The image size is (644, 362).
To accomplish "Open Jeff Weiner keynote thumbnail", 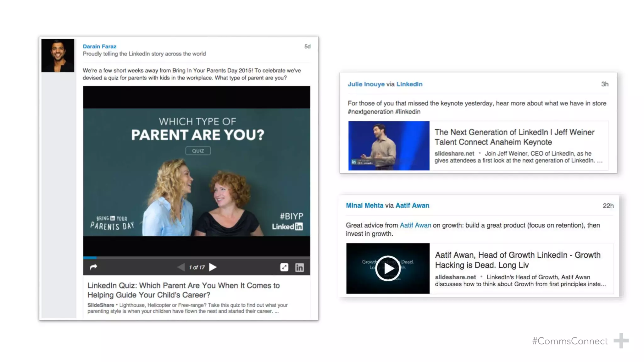I will coord(389,145).
